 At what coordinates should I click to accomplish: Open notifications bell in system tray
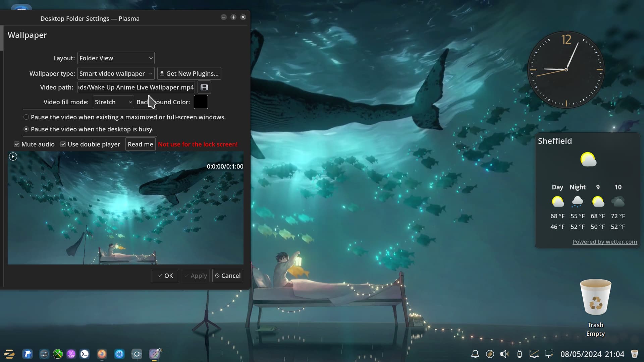tap(475, 354)
